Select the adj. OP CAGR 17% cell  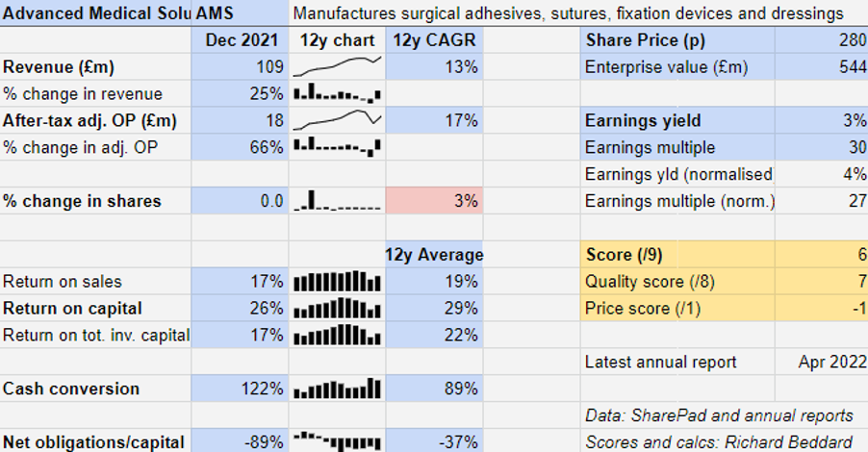click(x=435, y=120)
